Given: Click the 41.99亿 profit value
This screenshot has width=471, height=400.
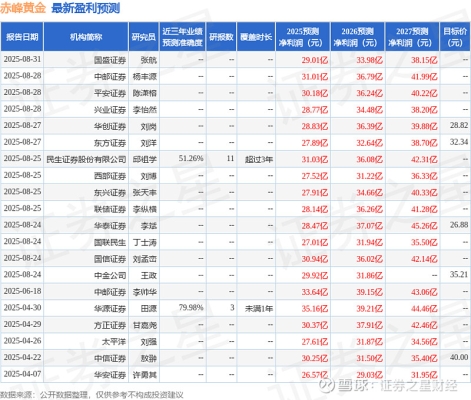Looking at the screenshot, I should coord(424,77).
